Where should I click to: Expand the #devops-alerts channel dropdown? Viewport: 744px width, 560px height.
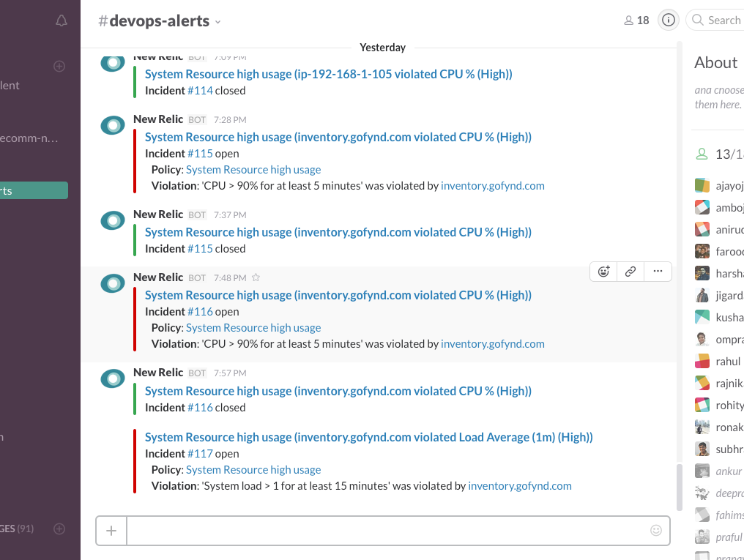[x=217, y=22]
